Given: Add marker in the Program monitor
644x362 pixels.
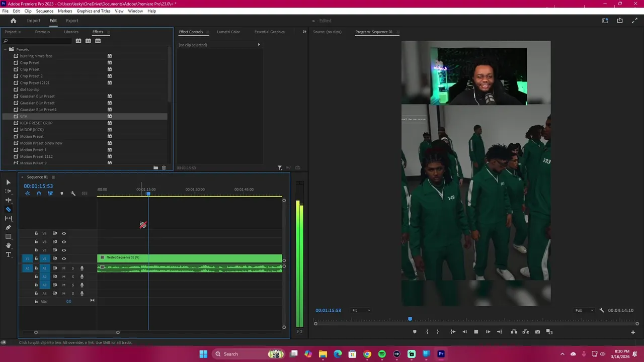Looking at the screenshot, I should (415, 332).
